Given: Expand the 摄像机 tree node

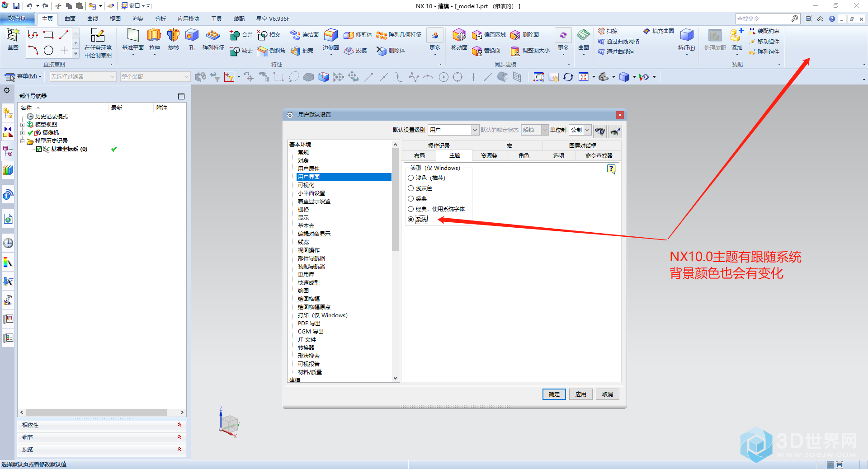Looking at the screenshot, I should coord(22,133).
